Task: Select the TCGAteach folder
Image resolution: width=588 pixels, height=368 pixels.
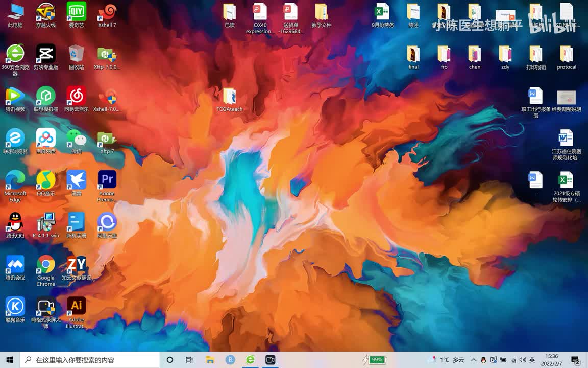Action: pos(230,99)
